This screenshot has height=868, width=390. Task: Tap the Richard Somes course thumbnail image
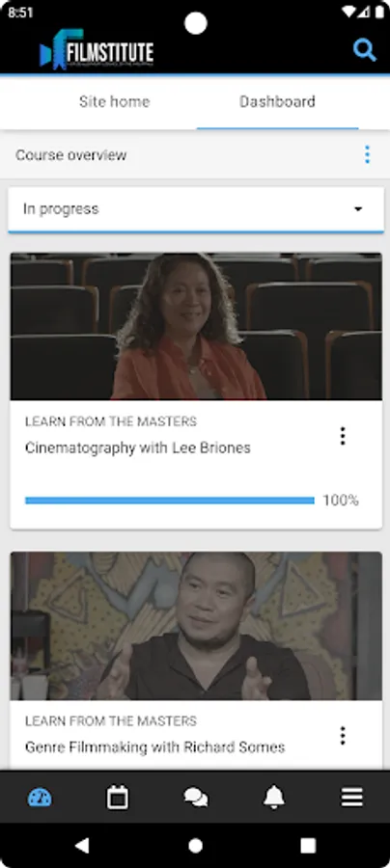[196, 626]
